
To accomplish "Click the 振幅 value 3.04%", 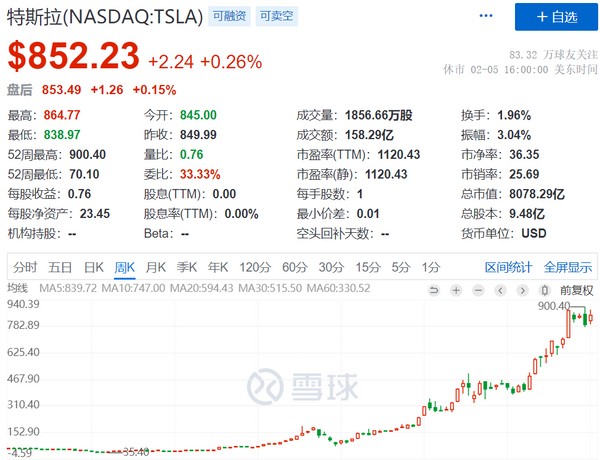I will pyautogui.click(x=514, y=135).
